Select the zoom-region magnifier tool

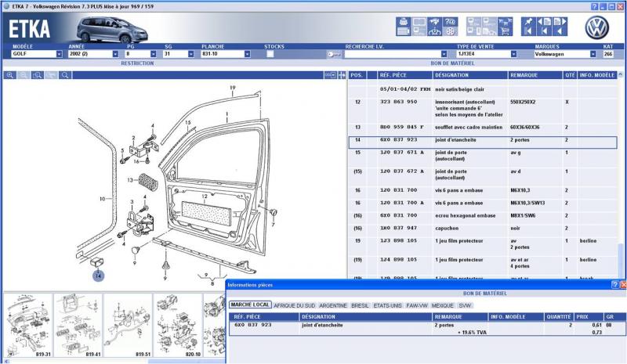tap(37, 75)
